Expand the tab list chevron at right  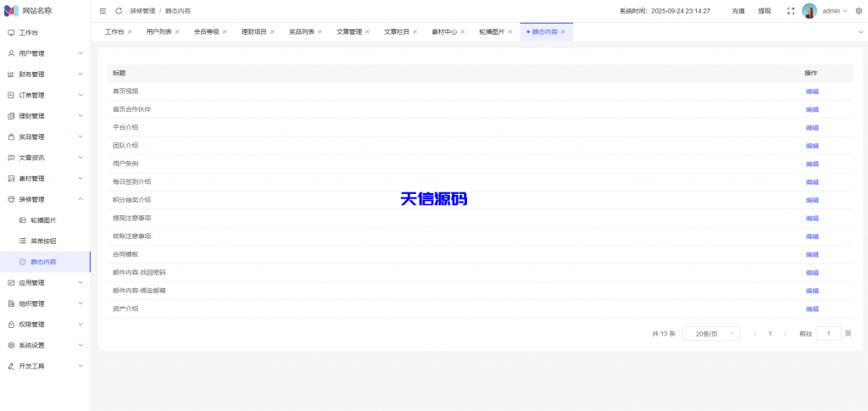(x=860, y=31)
